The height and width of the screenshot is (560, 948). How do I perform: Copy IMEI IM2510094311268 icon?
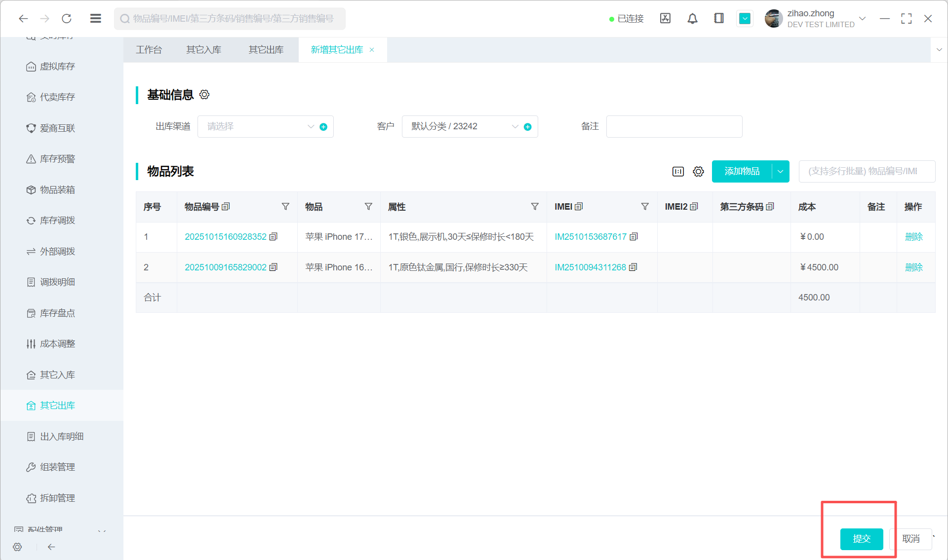633,267
